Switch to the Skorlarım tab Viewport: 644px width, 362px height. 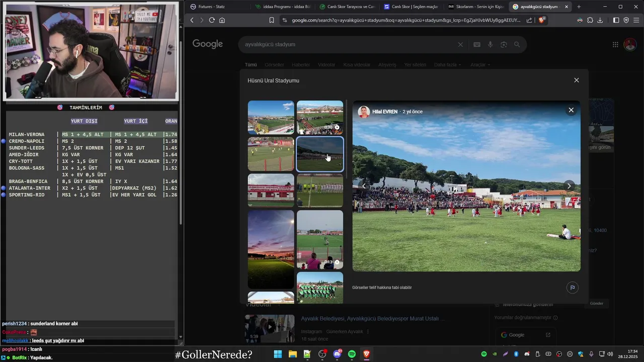(476, 7)
